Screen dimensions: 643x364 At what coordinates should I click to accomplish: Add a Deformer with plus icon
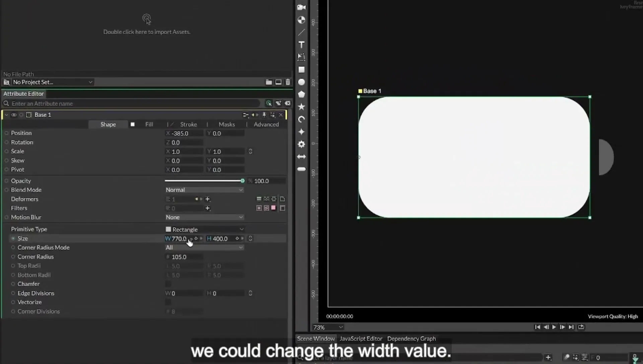pyautogui.click(x=208, y=199)
